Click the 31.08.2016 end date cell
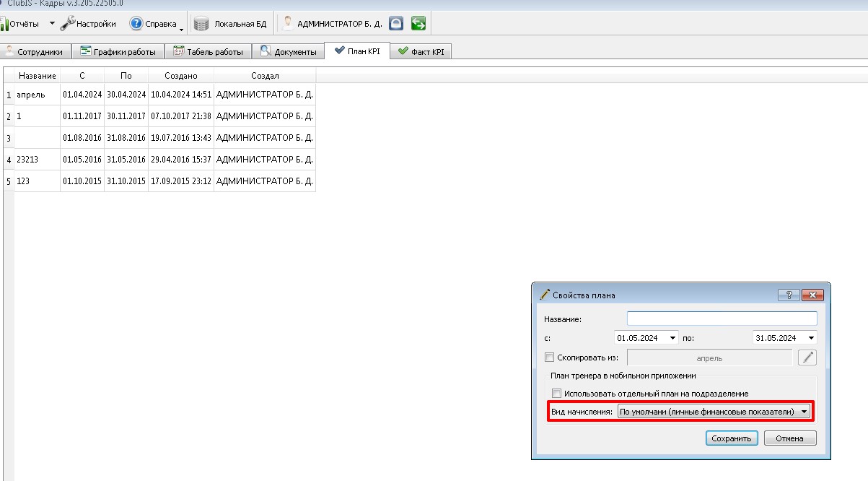Viewport: 868px width, 481px height. (126, 138)
